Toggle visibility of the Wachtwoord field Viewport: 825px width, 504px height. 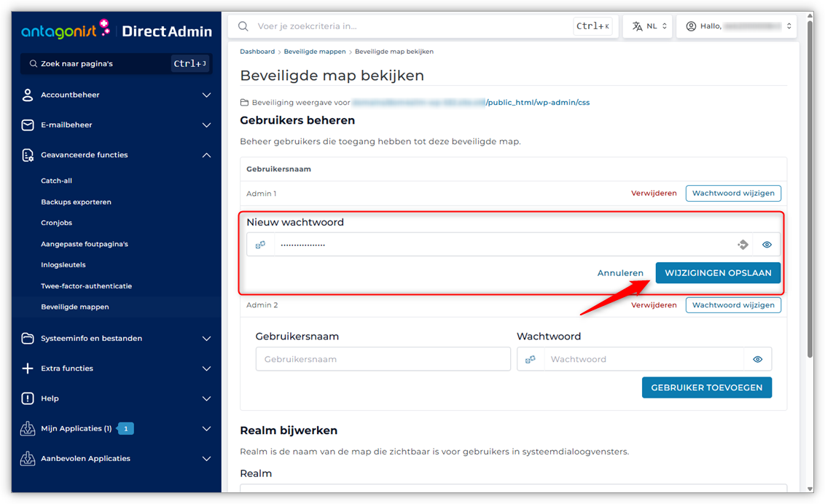click(757, 359)
